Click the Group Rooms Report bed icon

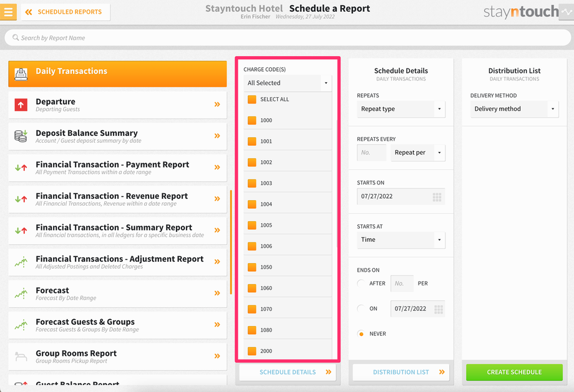(x=21, y=356)
